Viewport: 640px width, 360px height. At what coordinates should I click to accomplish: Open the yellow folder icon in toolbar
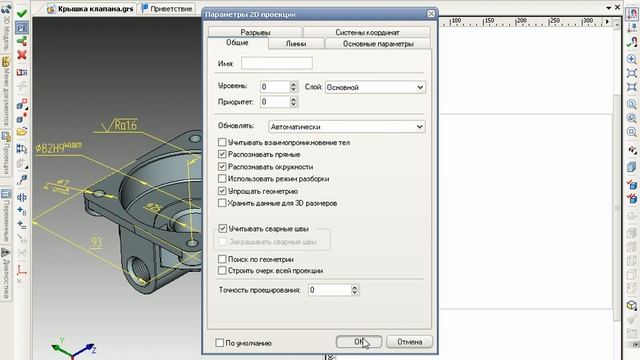22,132
